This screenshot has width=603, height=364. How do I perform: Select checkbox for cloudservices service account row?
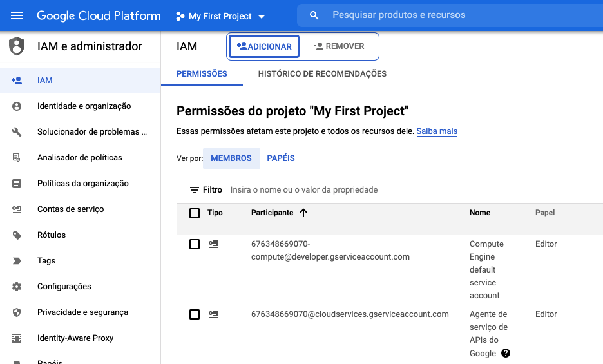pos(195,314)
